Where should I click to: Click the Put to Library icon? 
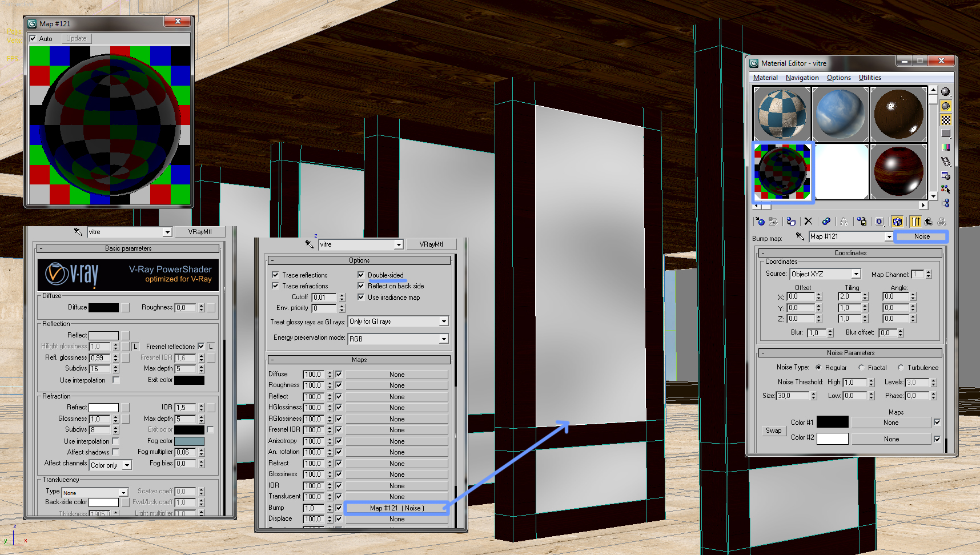pyautogui.click(x=862, y=222)
